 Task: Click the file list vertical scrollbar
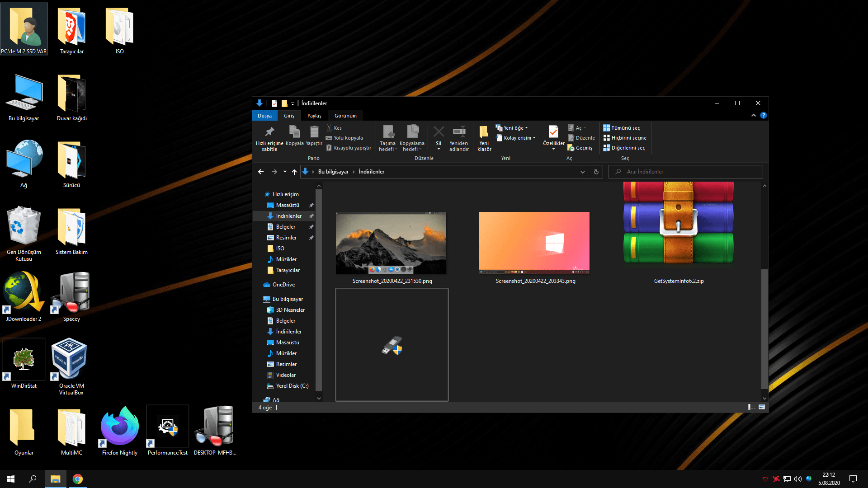point(764,328)
